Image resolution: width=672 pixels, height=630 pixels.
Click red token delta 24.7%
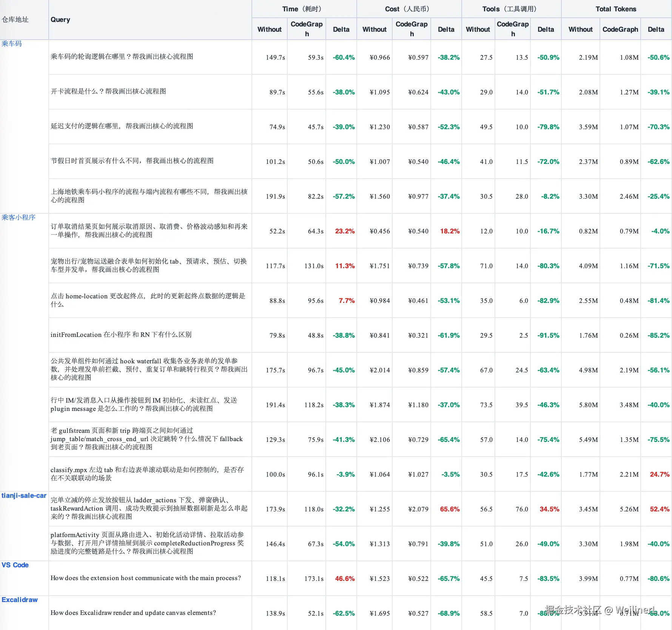coord(660,474)
